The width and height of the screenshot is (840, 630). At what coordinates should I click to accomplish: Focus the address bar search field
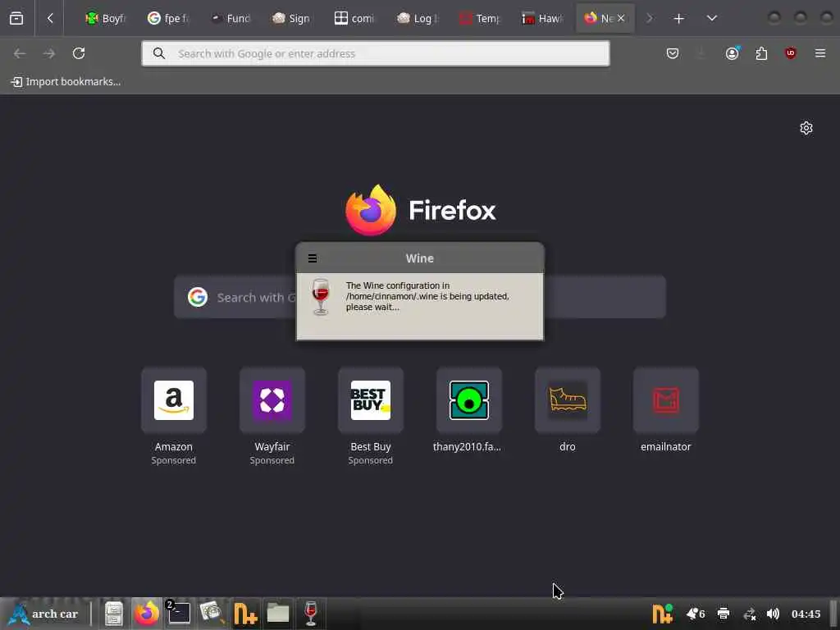point(376,53)
